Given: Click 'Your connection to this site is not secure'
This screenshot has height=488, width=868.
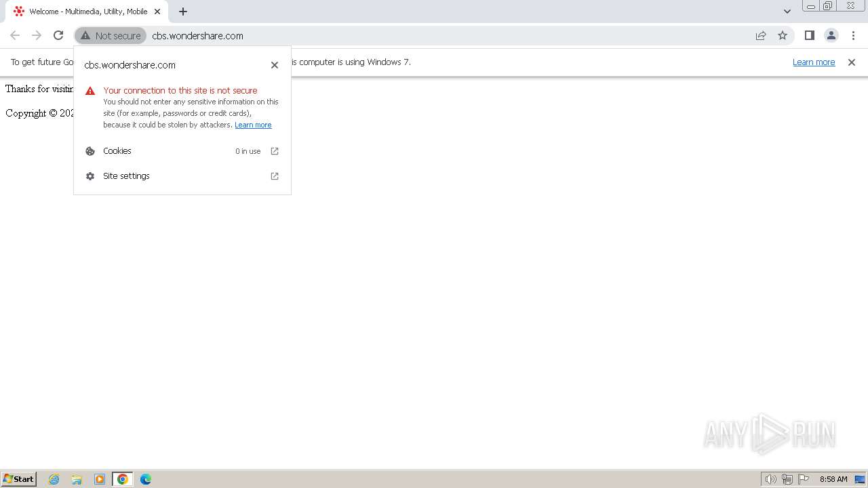Looking at the screenshot, I should [x=180, y=91].
